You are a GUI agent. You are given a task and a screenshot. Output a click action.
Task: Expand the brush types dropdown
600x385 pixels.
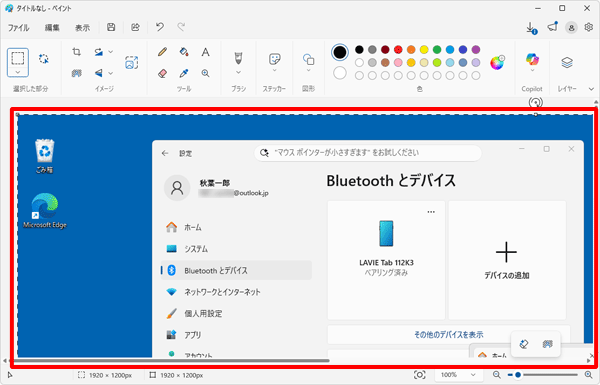pos(238,72)
